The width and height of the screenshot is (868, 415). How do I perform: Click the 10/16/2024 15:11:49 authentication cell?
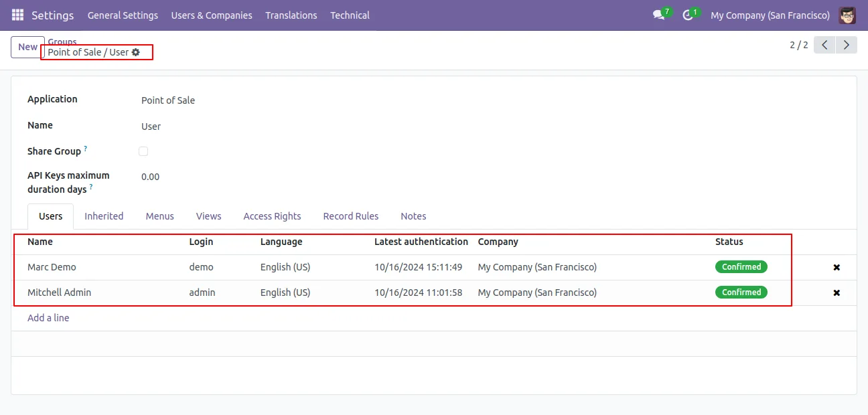(x=419, y=267)
